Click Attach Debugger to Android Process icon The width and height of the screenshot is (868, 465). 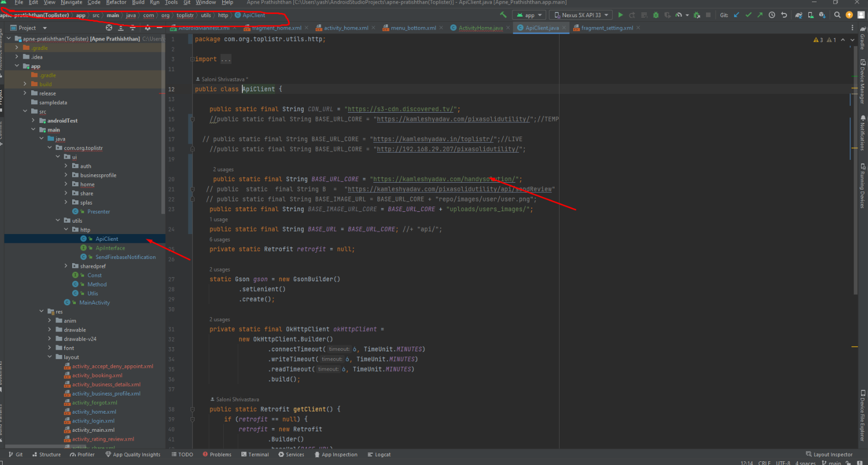coord(697,15)
